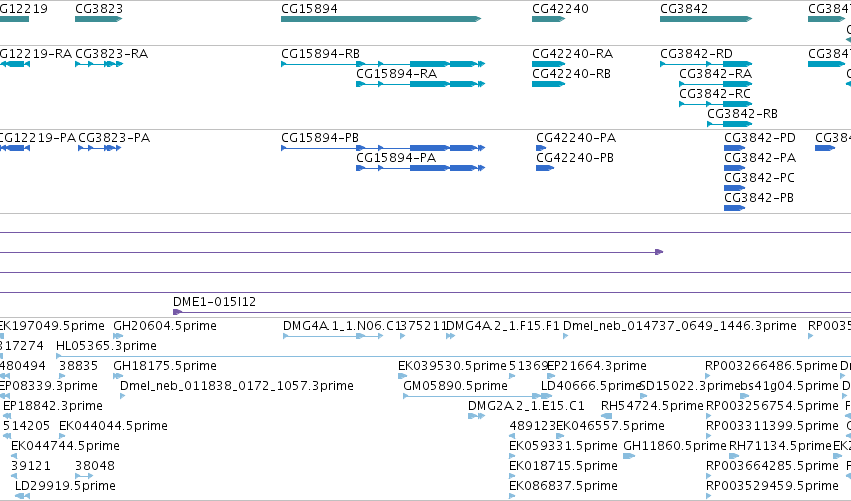Screen dimensions: 851x501
Task: Open transcript CG3842-RD
Action: (x=696, y=54)
